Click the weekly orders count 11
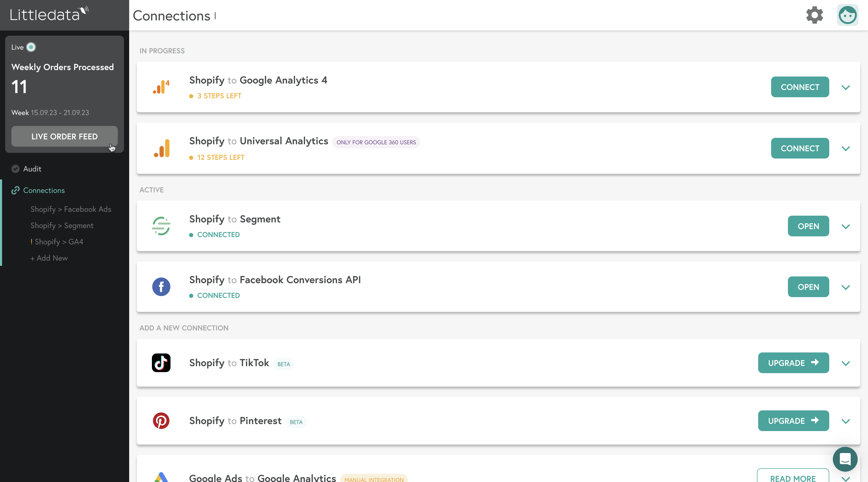This screenshot has height=482, width=868. click(19, 87)
